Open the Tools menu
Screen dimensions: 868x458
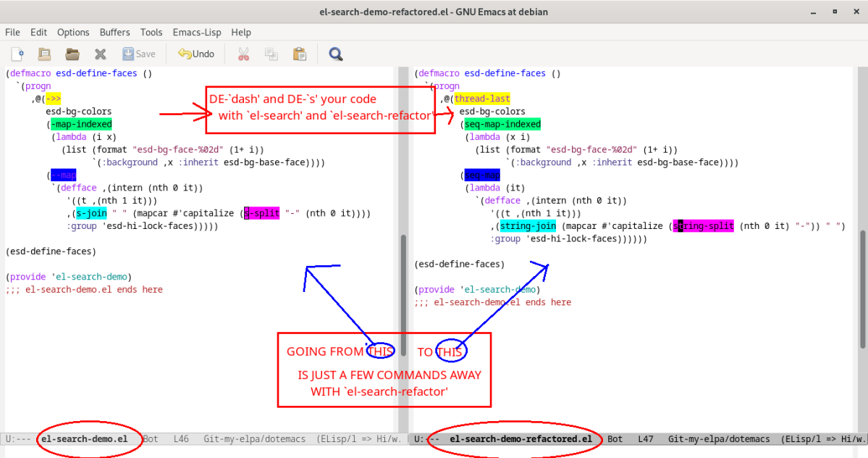tap(151, 32)
